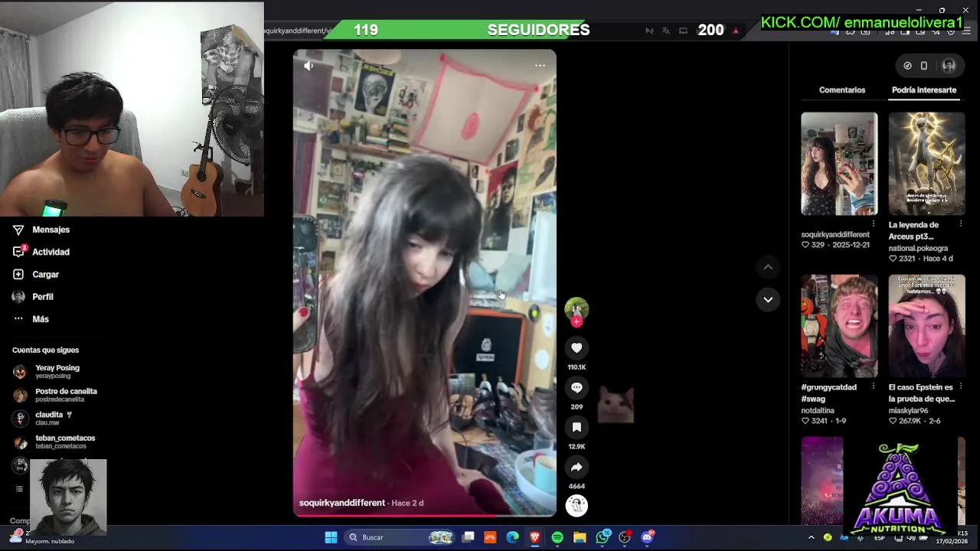
Task: Click the coin icon in the top-right pill
Action: 907,66
